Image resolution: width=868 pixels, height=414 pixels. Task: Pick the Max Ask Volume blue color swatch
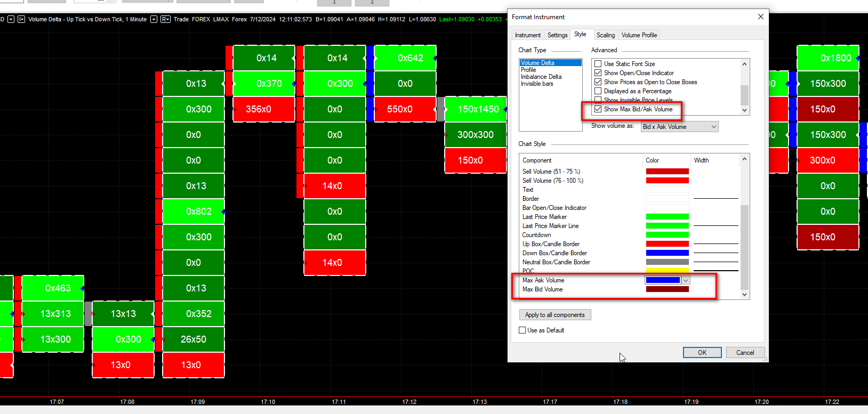tap(663, 280)
